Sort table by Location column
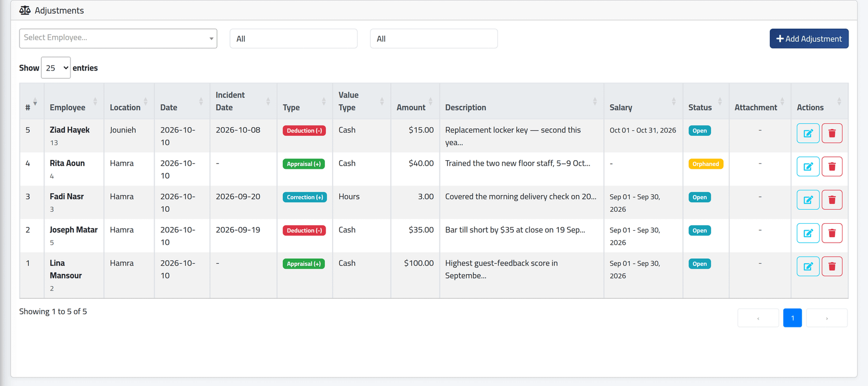The height and width of the screenshot is (386, 868). 129,102
